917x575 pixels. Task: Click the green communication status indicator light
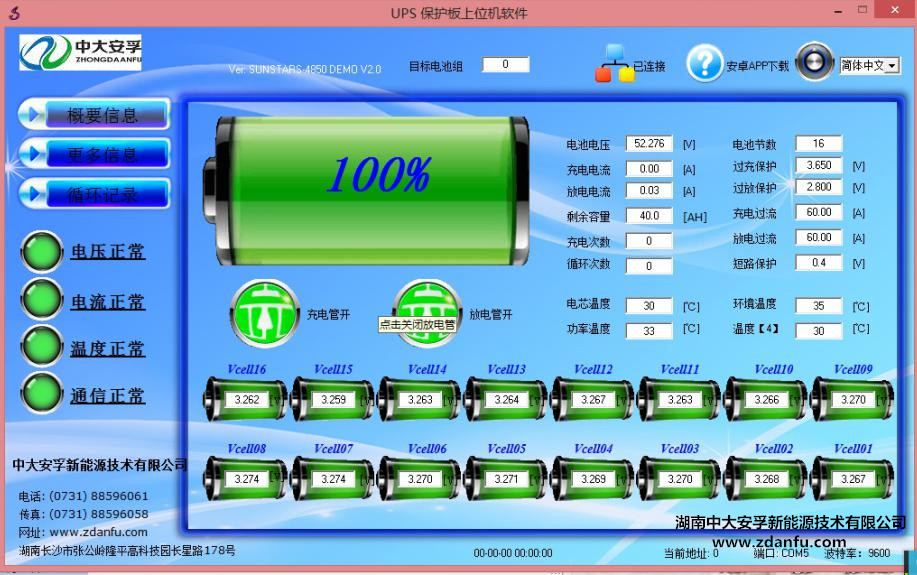(42, 393)
